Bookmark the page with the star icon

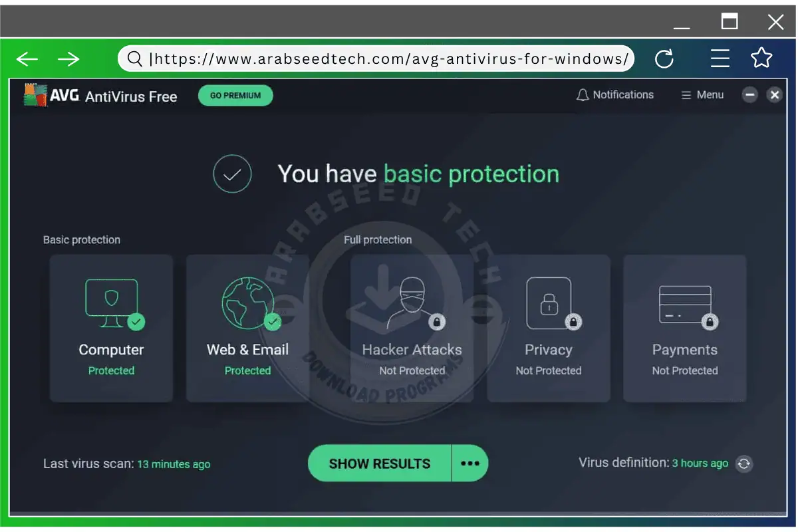point(761,59)
